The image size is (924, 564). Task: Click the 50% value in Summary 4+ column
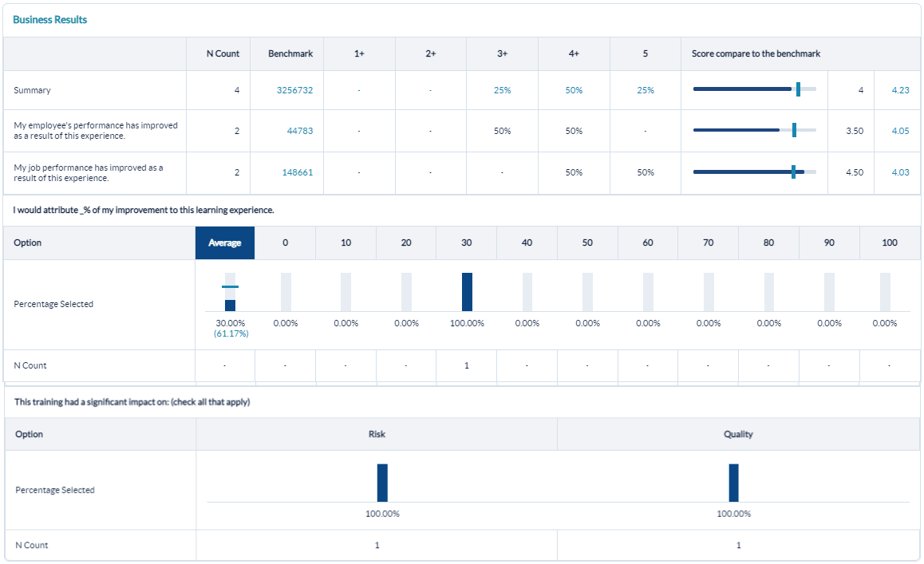[x=573, y=90]
